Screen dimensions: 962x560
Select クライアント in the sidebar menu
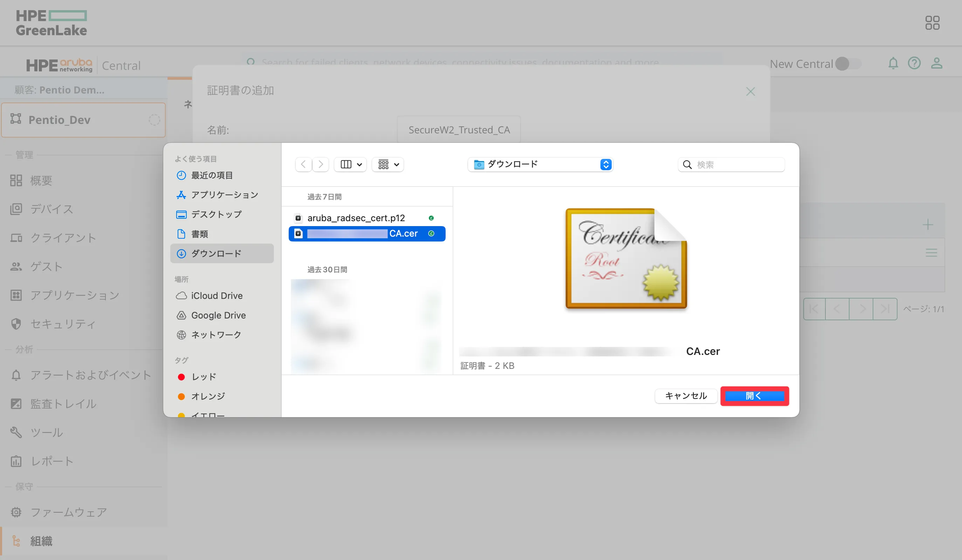(x=63, y=238)
